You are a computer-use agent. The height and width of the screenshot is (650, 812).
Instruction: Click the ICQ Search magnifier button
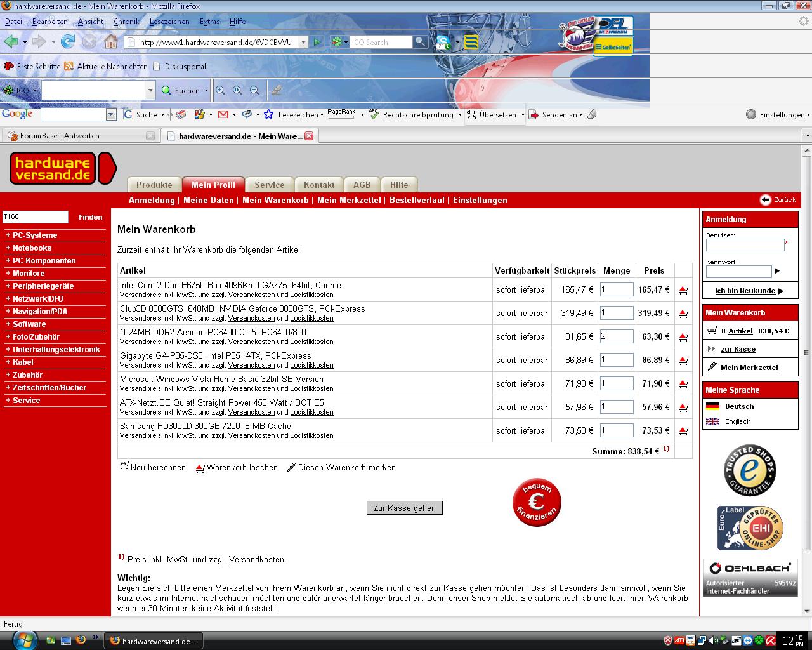[x=420, y=42]
